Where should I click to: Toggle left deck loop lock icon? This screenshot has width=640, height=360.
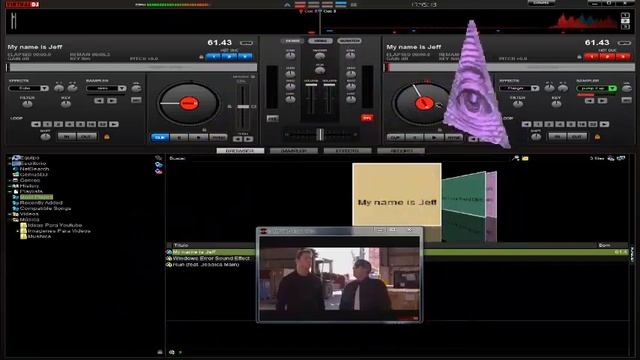click(x=107, y=137)
